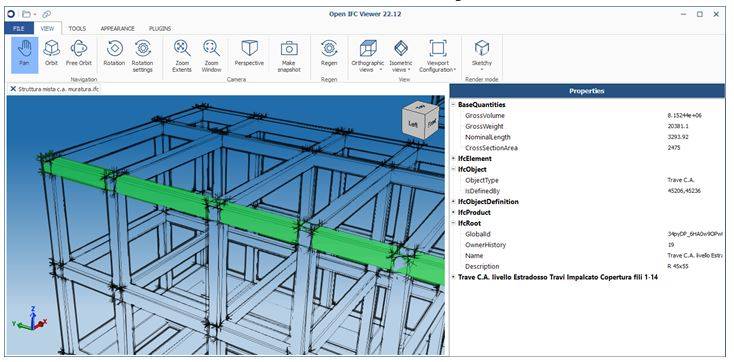
Task: Click the value 3293.92 for NominalLength
Action: pos(678,137)
